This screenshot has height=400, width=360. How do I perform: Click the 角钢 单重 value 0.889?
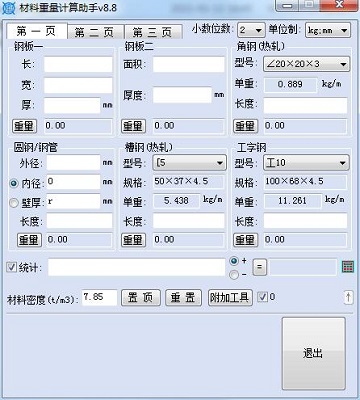pos(290,85)
